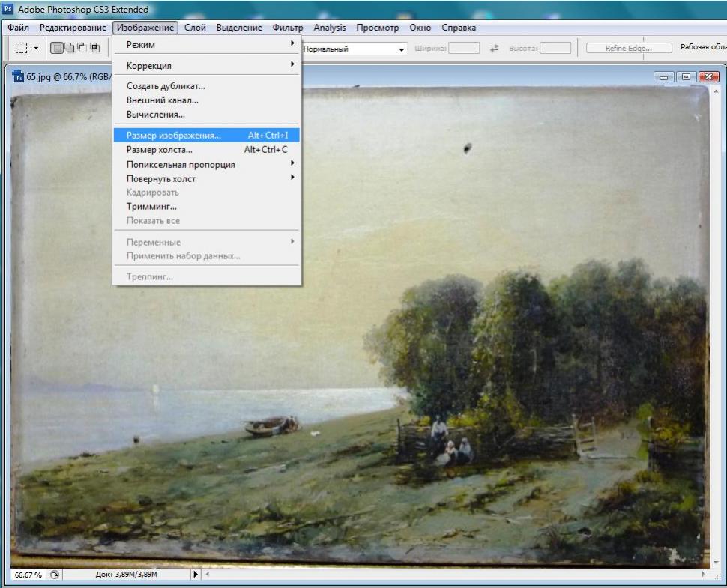Click the vertical scrollbar down arrow
This screenshot has height=588, width=727.
[x=716, y=562]
